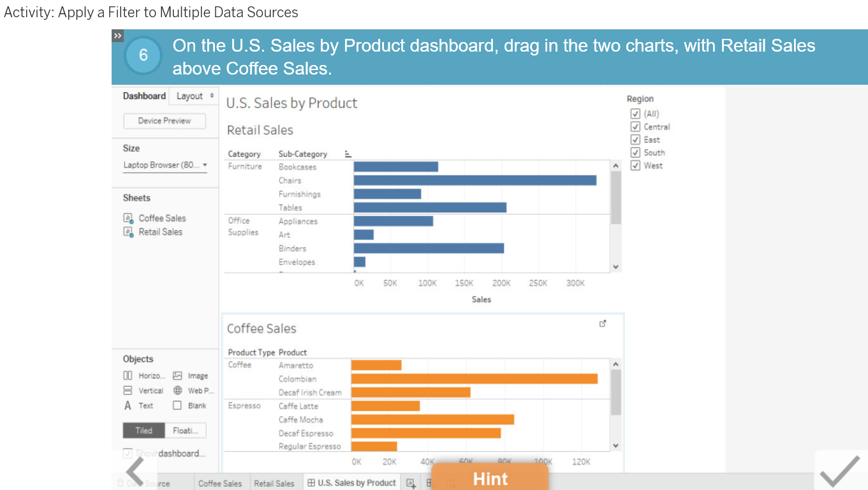Go back with the left arrow
The width and height of the screenshot is (868, 490).
136,472
